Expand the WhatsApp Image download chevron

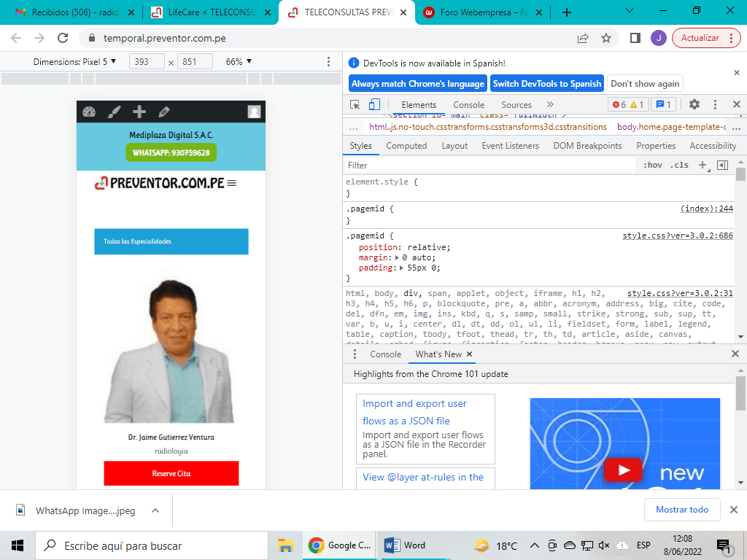[x=155, y=510]
